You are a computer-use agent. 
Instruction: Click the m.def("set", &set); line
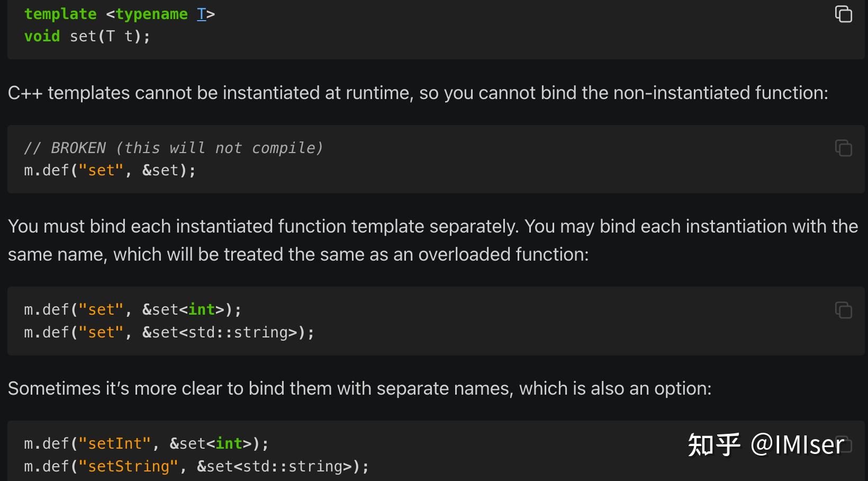click(110, 171)
